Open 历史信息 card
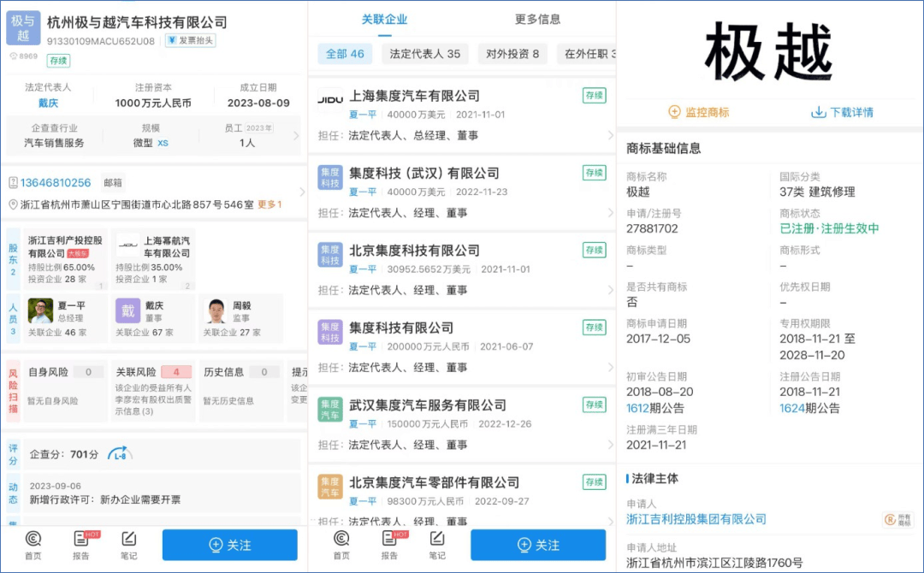Screen dimensions: 924x573 [241, 391]
